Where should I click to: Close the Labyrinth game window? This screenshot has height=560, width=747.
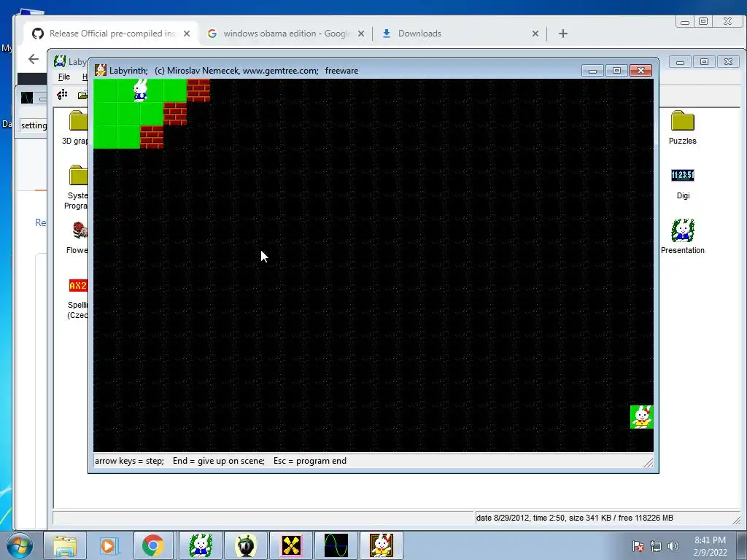tap(640, 71)
